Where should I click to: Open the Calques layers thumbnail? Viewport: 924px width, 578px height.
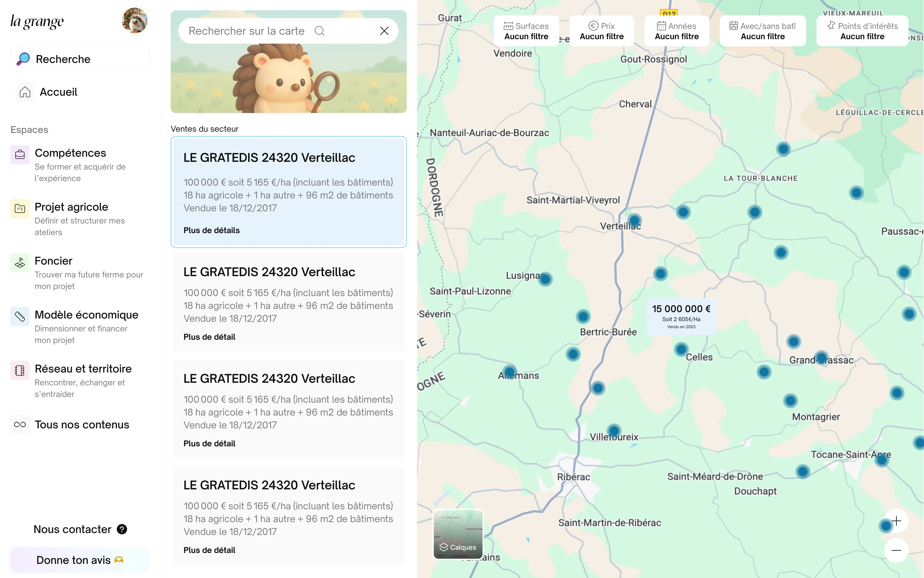[x=458, y=534]
